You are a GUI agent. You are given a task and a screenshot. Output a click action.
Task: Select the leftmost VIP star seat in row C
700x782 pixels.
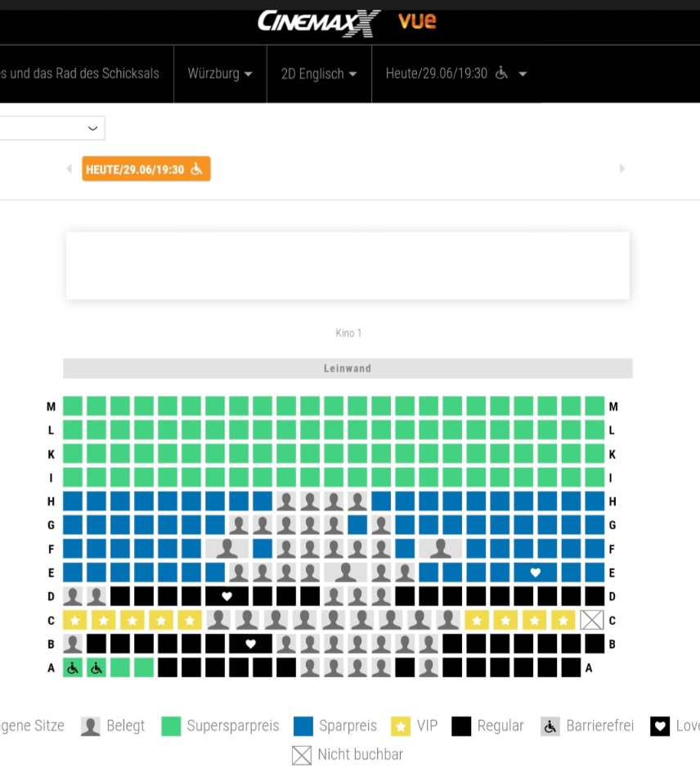tap(74, 620)
